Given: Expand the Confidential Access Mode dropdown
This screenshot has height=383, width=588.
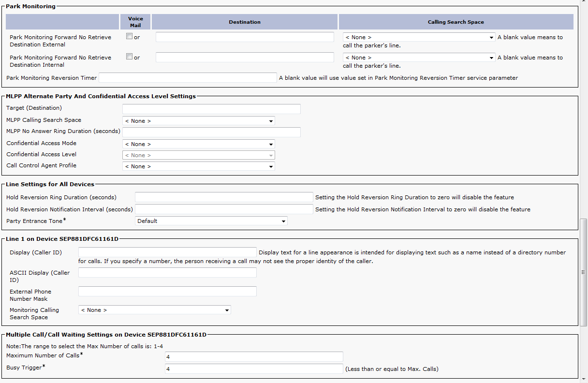Looking at the screenshot, I should pos(199,144).
